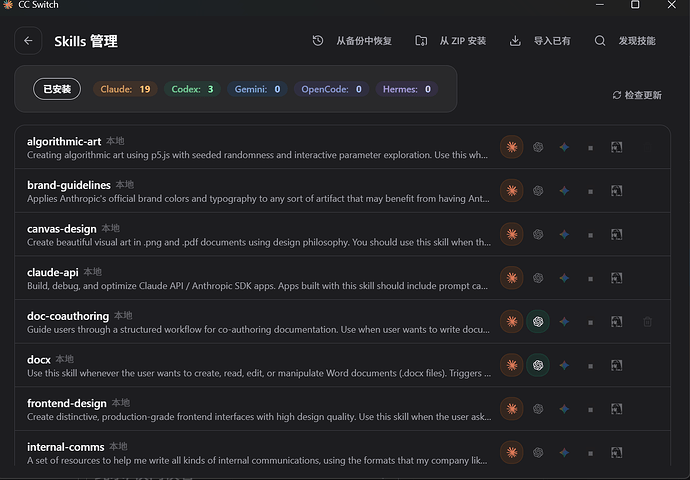
Task: Toggle Claude for internal-comms skill
Action: (x=512, y=452)
